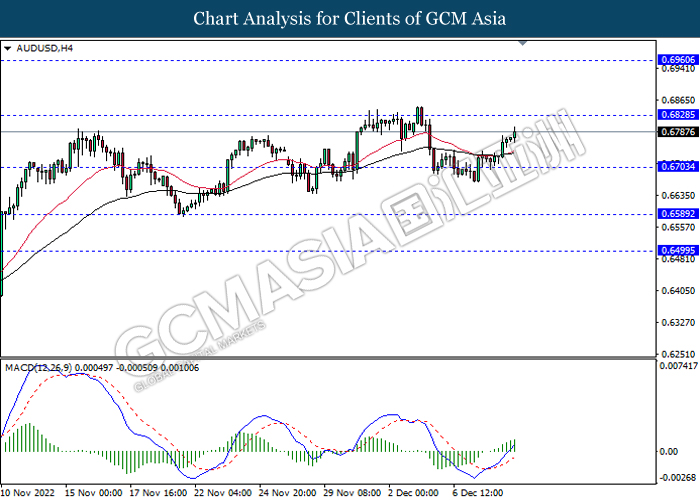Click the Chart Analysis for Clients header title
The image size is (700, 500).
pos(350,19)
